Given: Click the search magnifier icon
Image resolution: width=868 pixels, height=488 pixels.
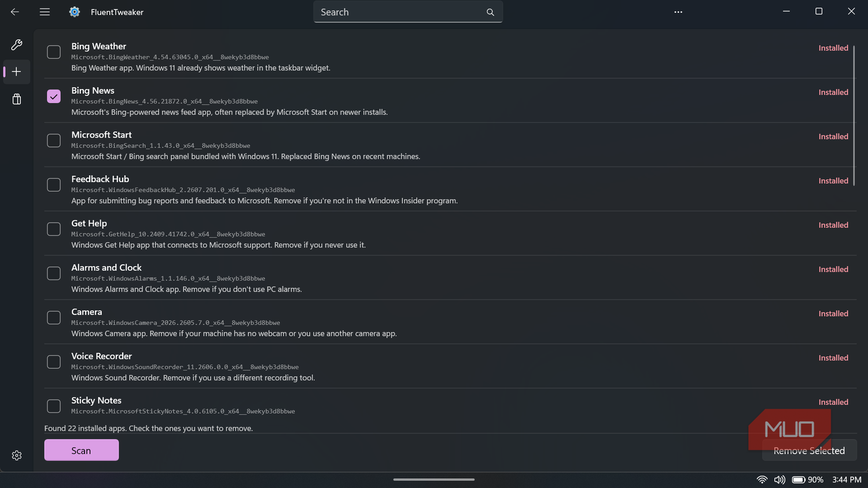Looking at the screenshot, I should pyautogui.click(x=490, y=12).
